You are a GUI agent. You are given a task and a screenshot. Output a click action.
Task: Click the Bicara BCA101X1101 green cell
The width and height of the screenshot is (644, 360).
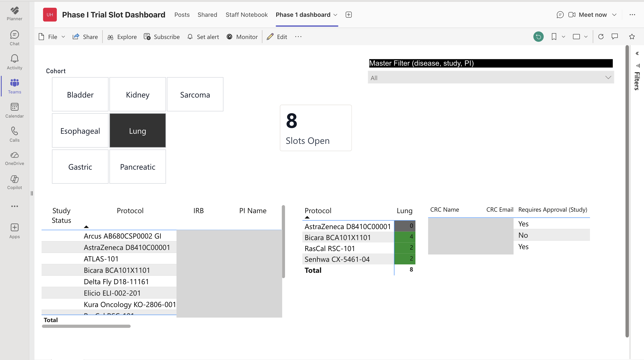[x=405, y=237]
